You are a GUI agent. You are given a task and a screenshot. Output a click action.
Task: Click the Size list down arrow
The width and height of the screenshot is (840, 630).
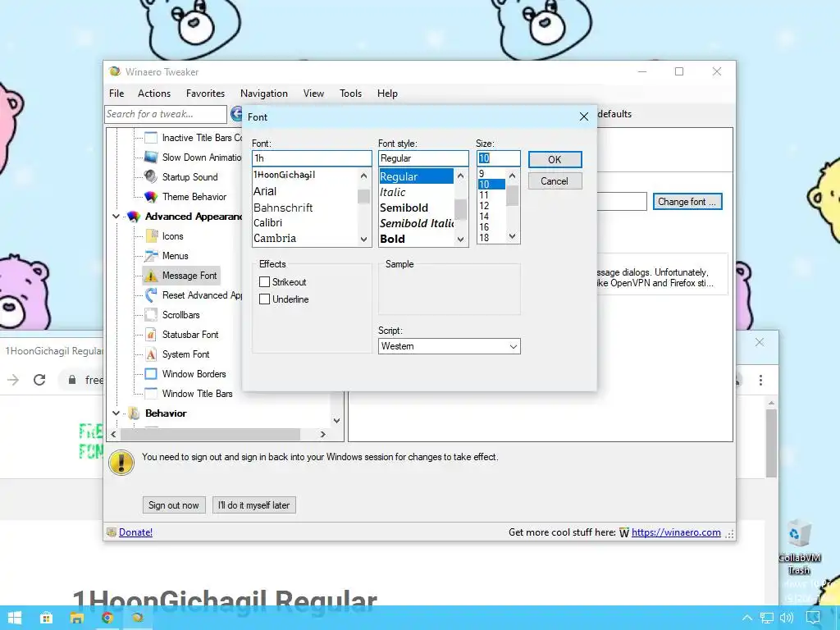[x=512, y=236]
